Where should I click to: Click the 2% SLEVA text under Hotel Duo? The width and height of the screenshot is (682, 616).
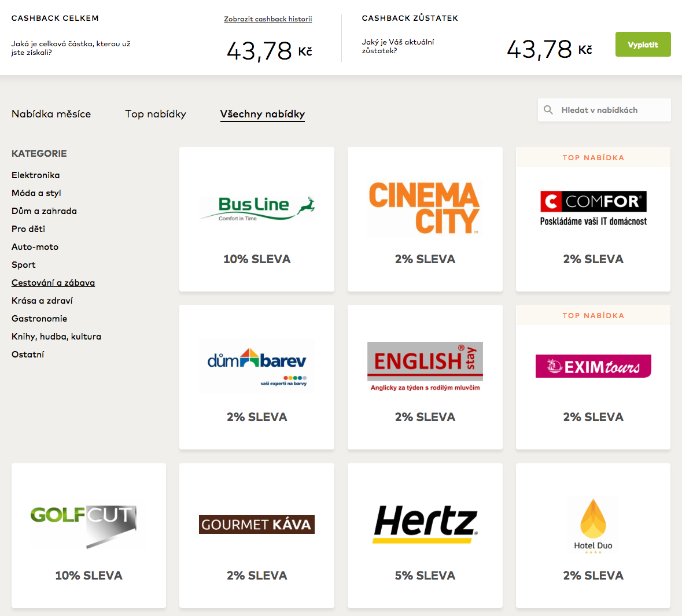tap(593, 576)
